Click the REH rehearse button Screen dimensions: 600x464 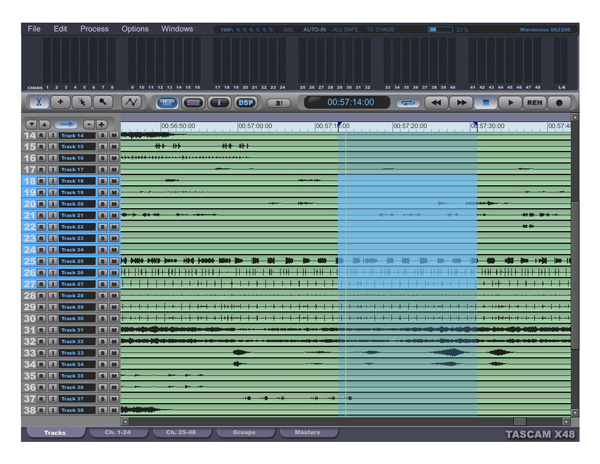point(535,103)
